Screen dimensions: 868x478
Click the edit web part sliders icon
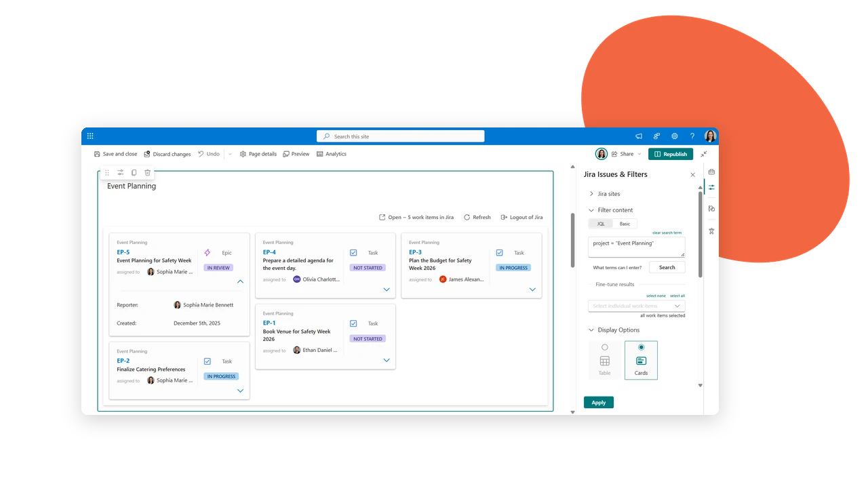[121, 173]
